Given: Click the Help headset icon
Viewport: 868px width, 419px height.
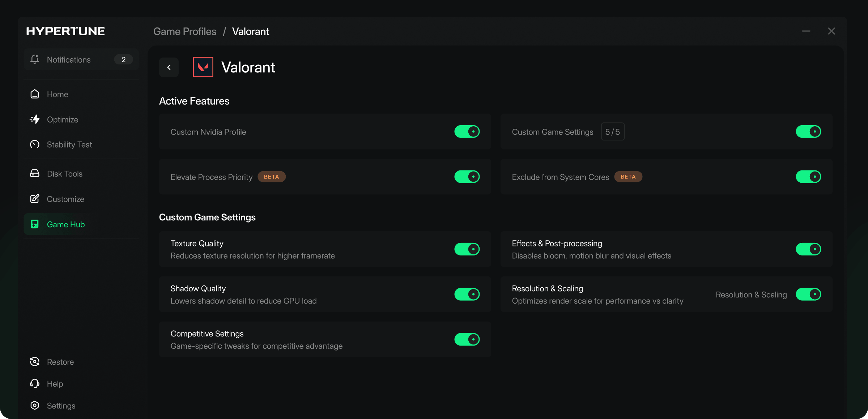Looking at the screenshot, I should pos(35,384).
